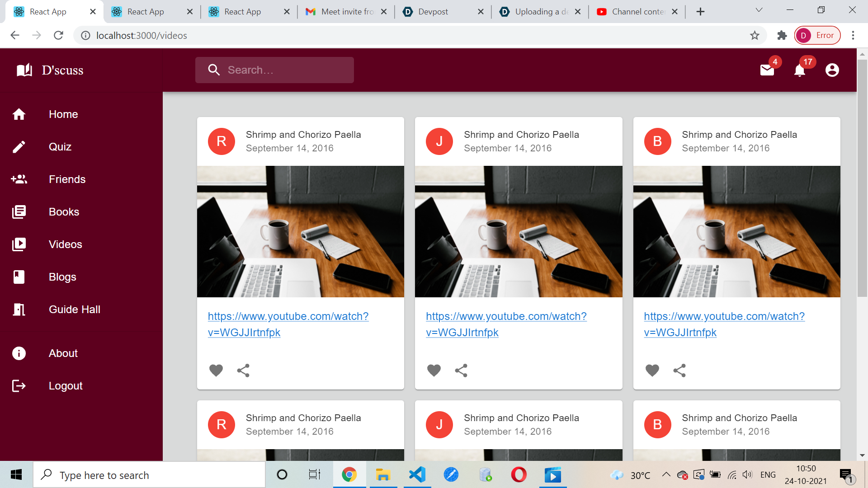The image size is (868, 488).
Task: Click the share icon on B's card
Action: 679,371
